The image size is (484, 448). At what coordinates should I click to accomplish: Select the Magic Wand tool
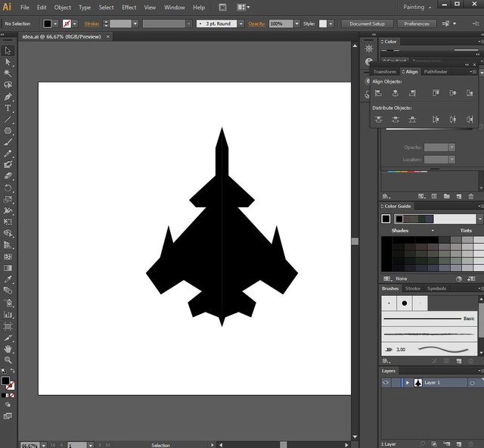tap(8, 73)
